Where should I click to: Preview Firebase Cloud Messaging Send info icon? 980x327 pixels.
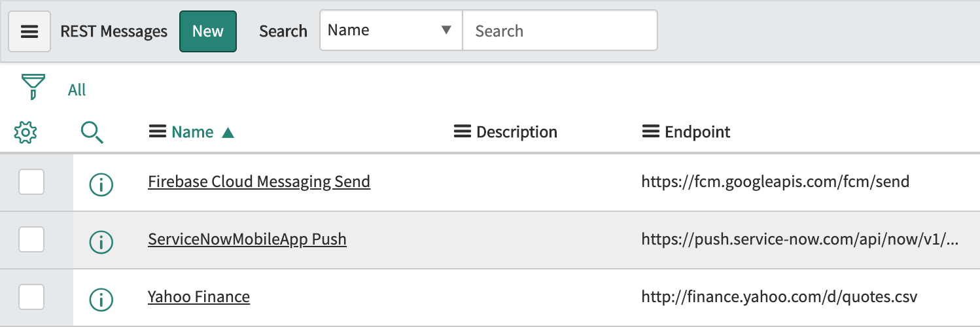click(101, 185)
